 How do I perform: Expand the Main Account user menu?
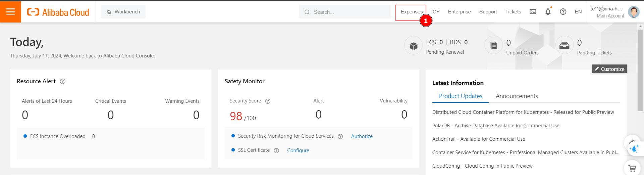606,12
